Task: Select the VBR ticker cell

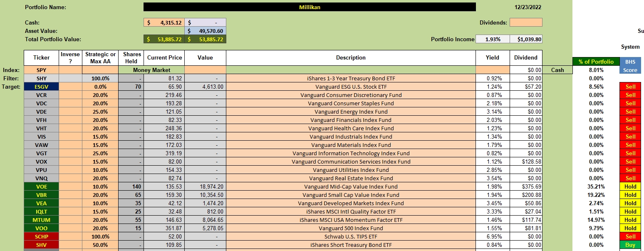Action: pyautogui.click(x=41, y=195)
